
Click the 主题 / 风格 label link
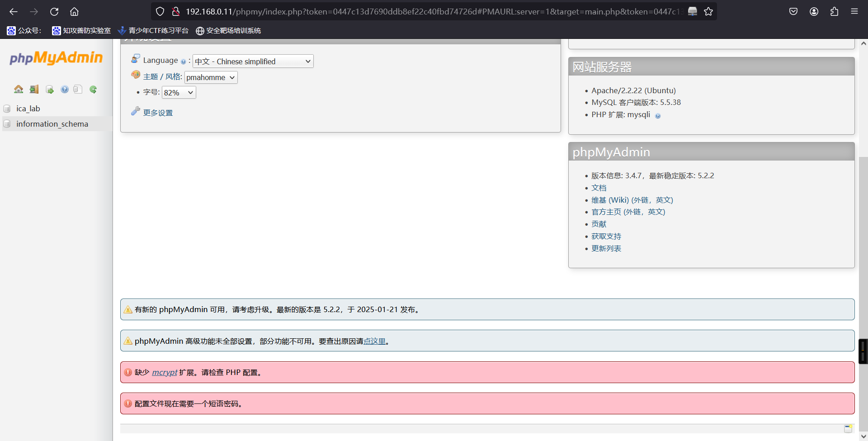162,77
